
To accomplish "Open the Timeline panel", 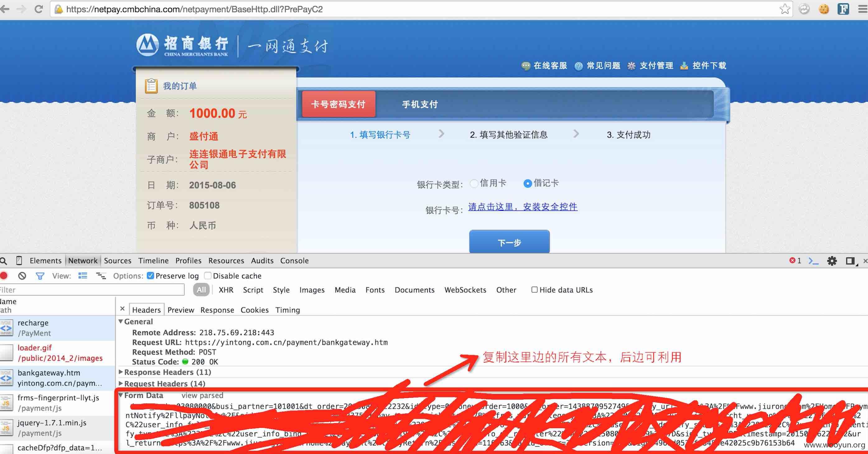I will (x=153, y=261).
